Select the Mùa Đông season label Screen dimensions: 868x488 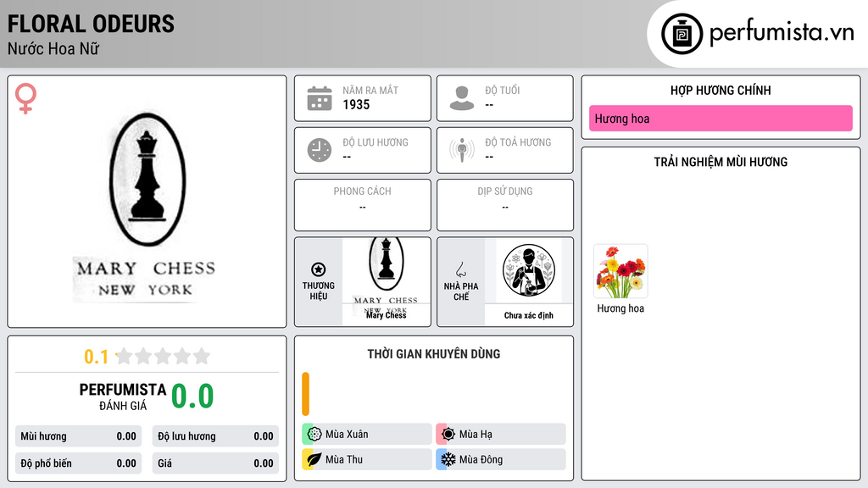(481, 459)
